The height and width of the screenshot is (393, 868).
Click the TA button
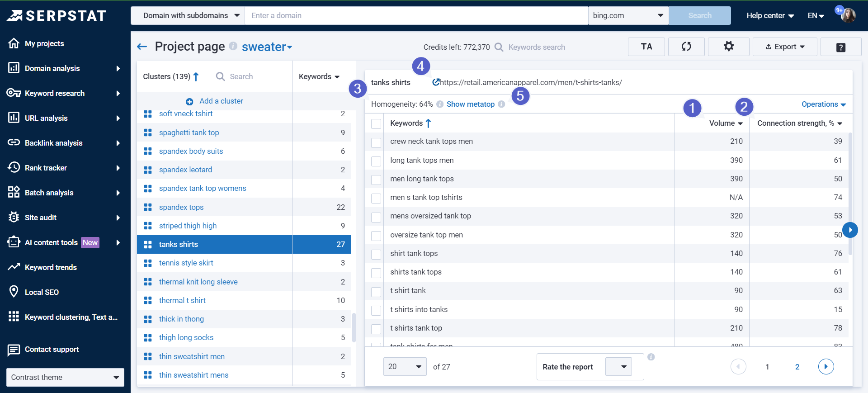pyautogui.click(x=646, y=47)
